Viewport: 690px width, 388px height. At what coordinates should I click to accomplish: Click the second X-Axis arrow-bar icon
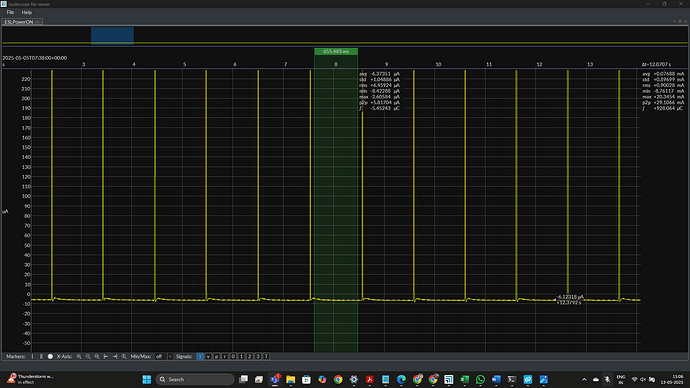[115, 356]
